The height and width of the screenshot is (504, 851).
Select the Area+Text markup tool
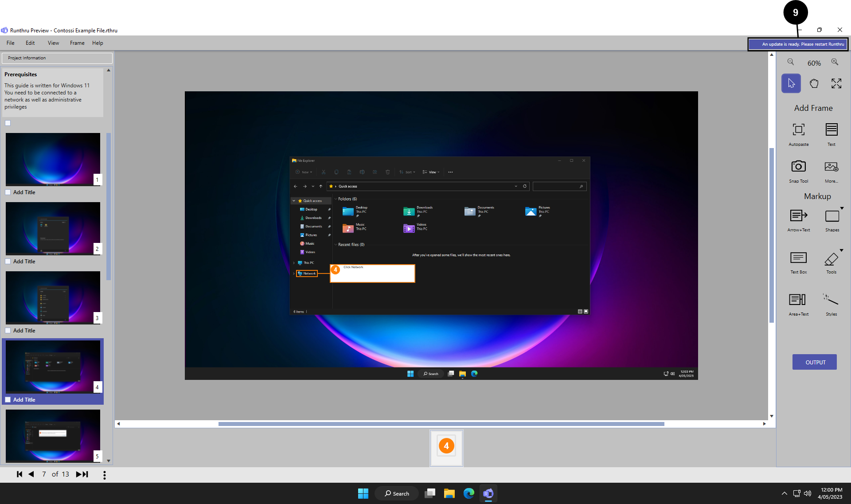pyautogui.click(x=798, y=300)
